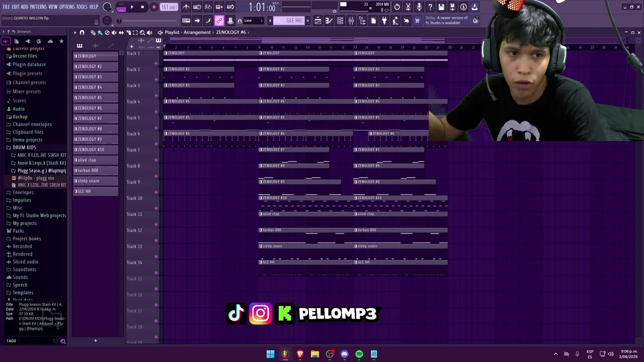This screenshot has width=644, height=362.
Task: Toggle the highlighted link button
Action: (x=219, y=21)
